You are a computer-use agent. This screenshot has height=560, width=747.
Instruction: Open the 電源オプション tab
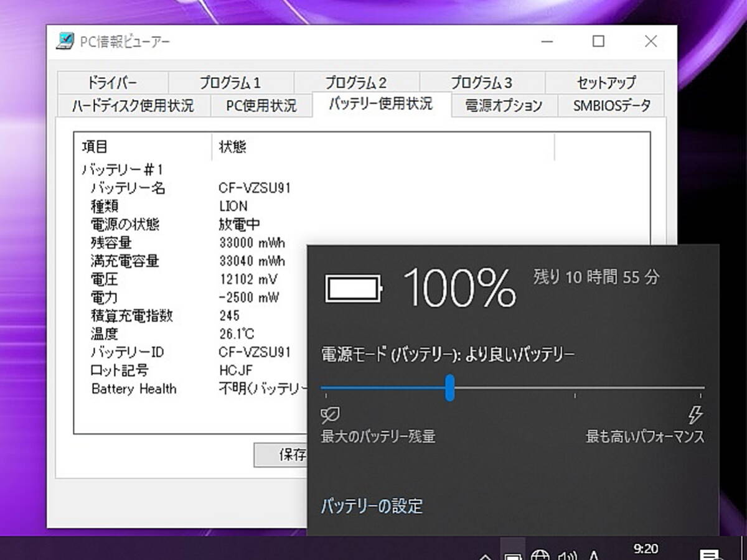click(504, 105)
